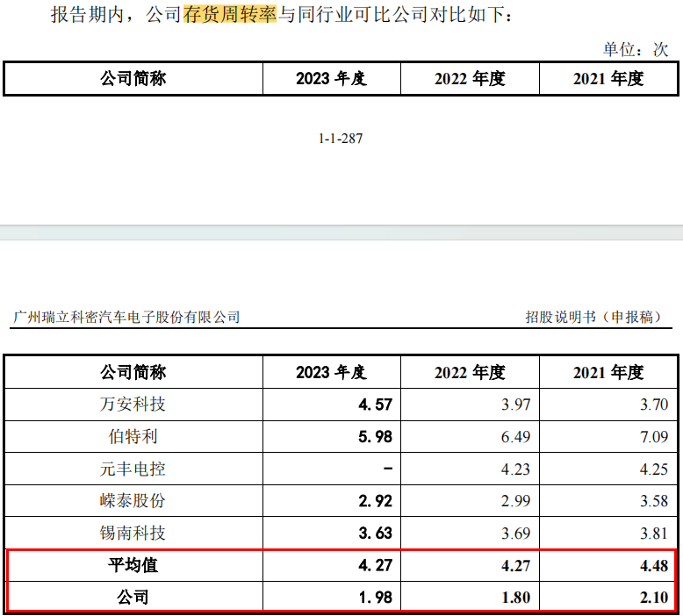
Task: Click the highlighted text 存货周转率
Action: 229,14
